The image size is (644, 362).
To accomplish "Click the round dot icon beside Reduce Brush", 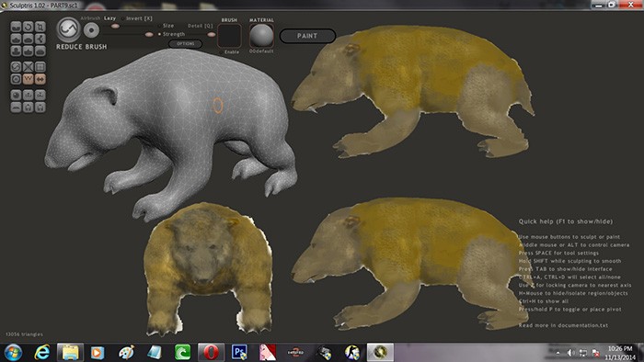I will click(x=91, y=30).
